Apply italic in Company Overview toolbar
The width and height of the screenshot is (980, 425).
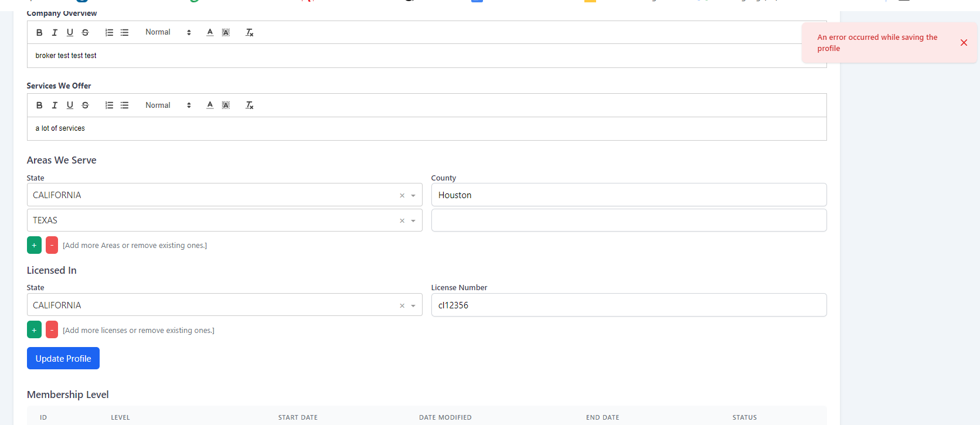point(55,33)
